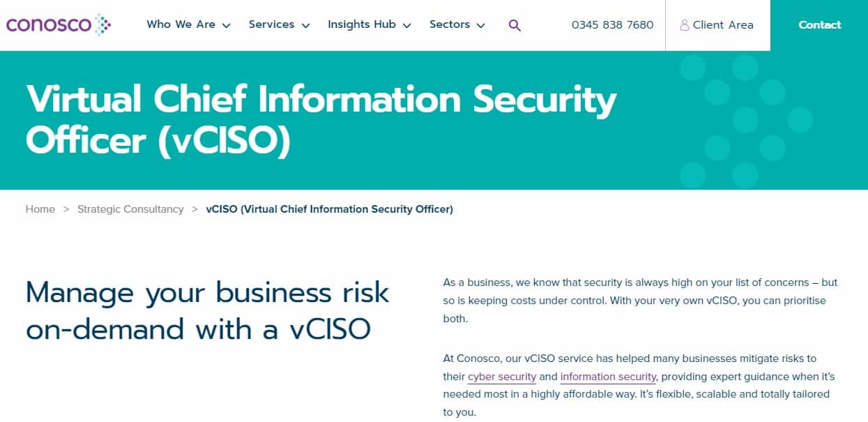Expand the Services dropdown arrow
Viewport: 868px width, 422px height.
305,25
